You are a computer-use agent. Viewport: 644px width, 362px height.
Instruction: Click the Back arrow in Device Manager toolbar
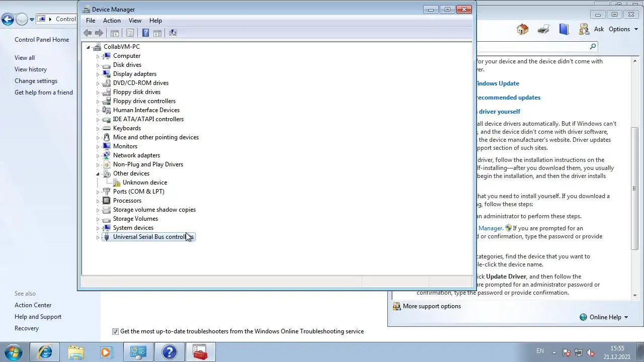point(88,33)
